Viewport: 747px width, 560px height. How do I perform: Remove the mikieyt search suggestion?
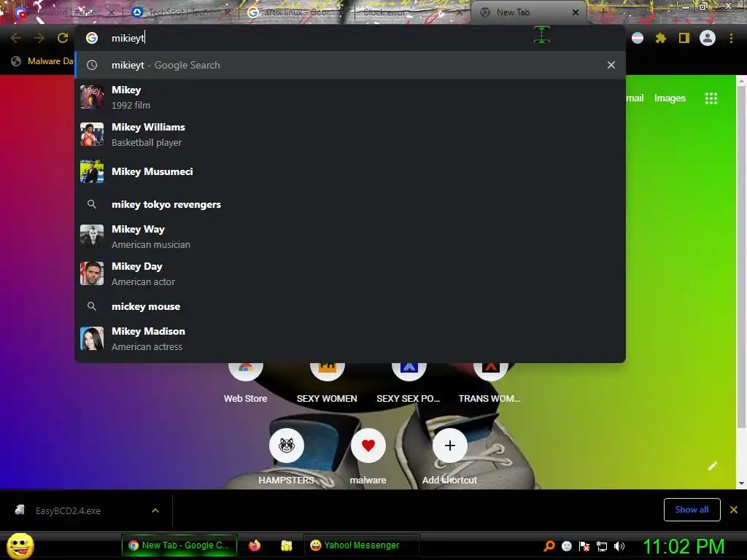(x=611, y=65)
